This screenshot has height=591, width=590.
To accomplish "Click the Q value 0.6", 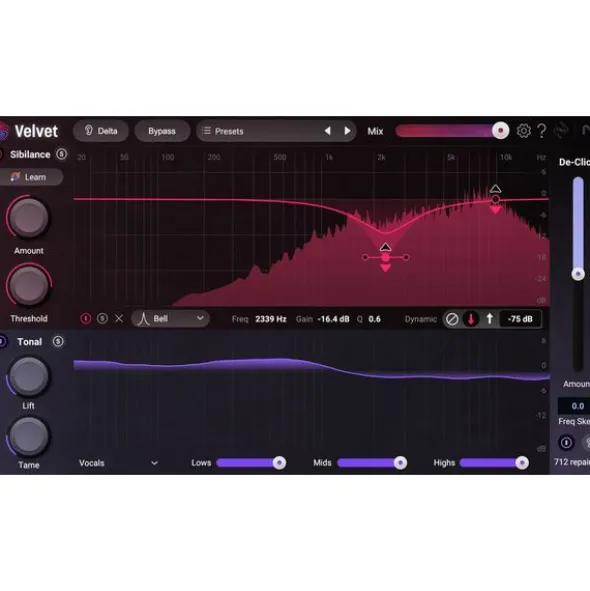I will tap(374, 319).
